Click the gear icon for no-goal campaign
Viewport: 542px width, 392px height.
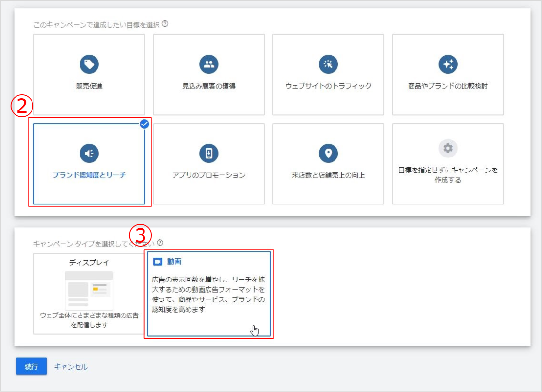(x=448, y=148)
